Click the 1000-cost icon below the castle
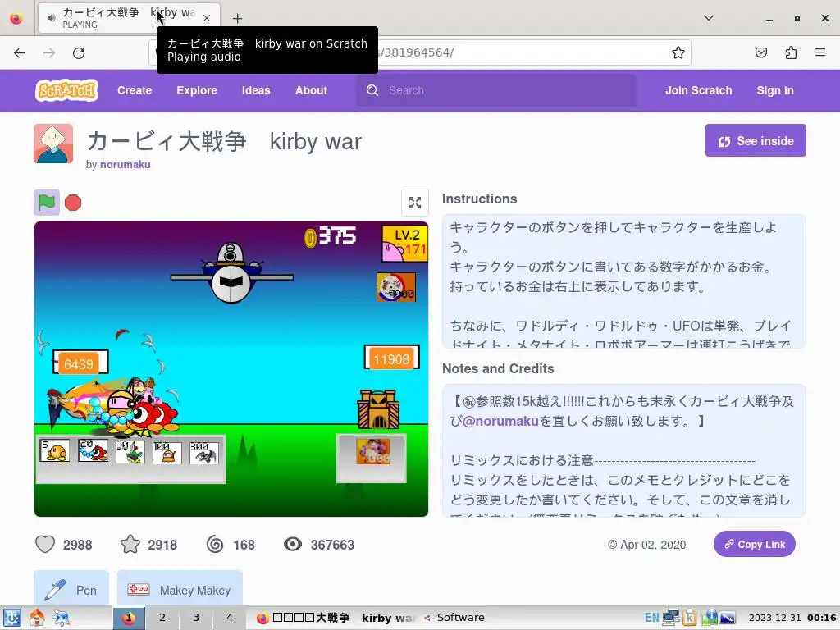 coord(373,452)
